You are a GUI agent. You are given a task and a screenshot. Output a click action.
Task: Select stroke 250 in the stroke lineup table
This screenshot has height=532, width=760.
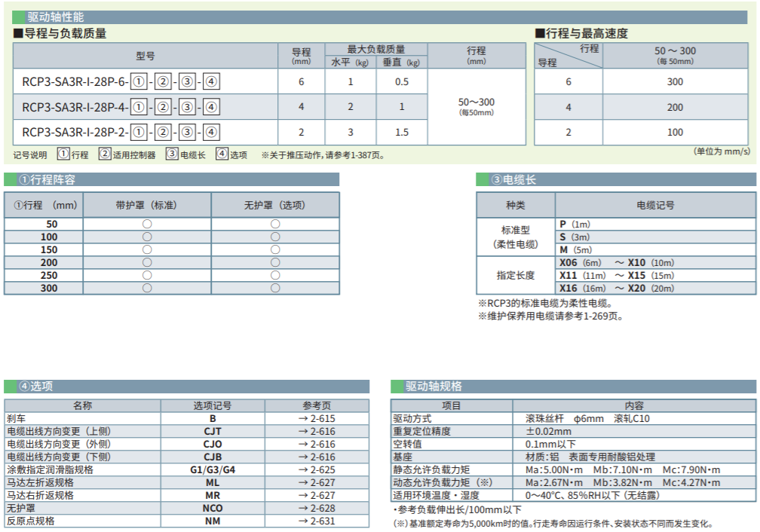(x=49, y=275)
